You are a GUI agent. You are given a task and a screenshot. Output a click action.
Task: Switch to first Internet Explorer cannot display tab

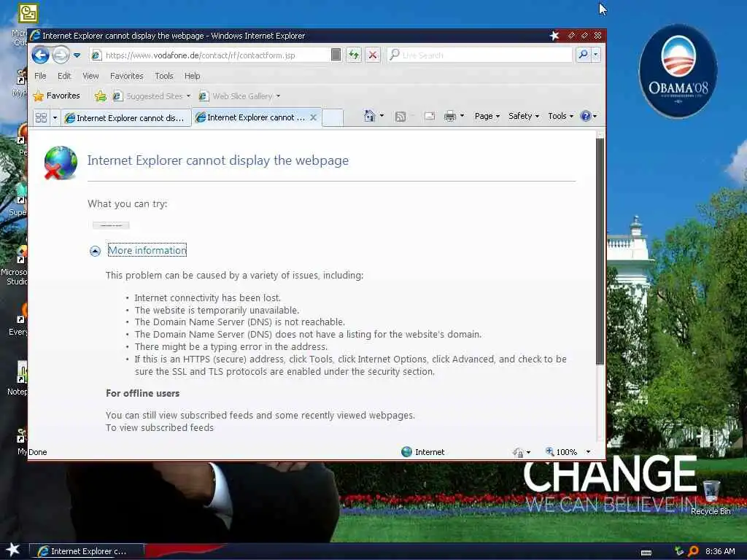click(125, 117)
